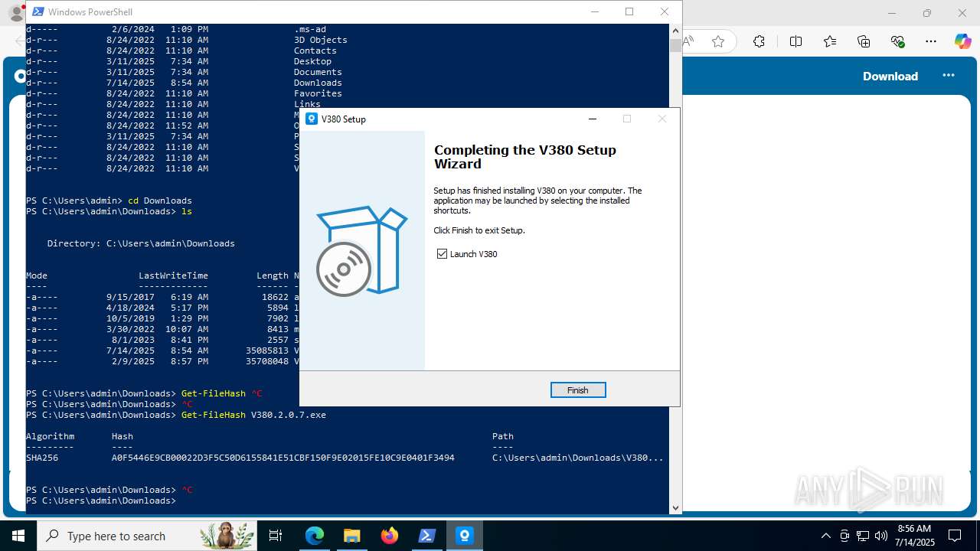Click the file size 35085813 value

[x=267, y=350]
